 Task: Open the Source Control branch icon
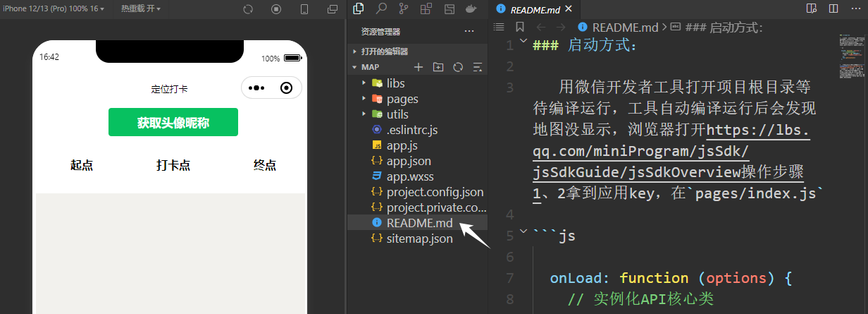click(404, 8)
